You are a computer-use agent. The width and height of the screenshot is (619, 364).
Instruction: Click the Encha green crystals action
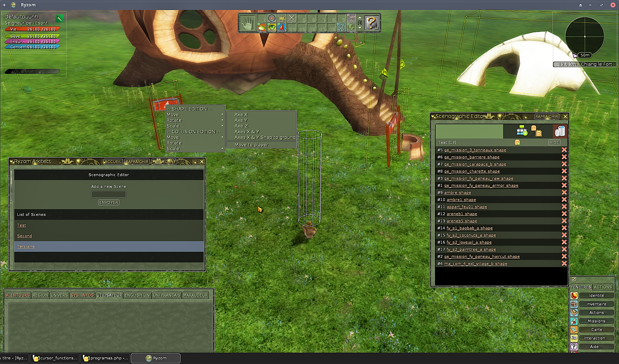tap(351, 28)
